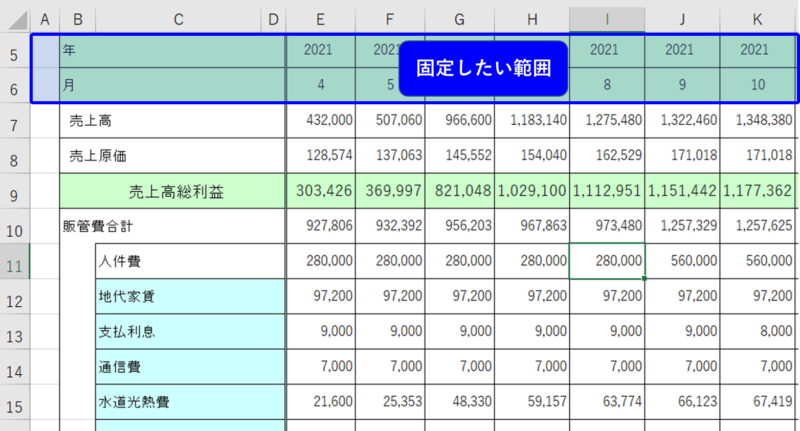Click the 年 label cell
The height and width of the screenshot is (431, 800).
click(x=172, y=50)
